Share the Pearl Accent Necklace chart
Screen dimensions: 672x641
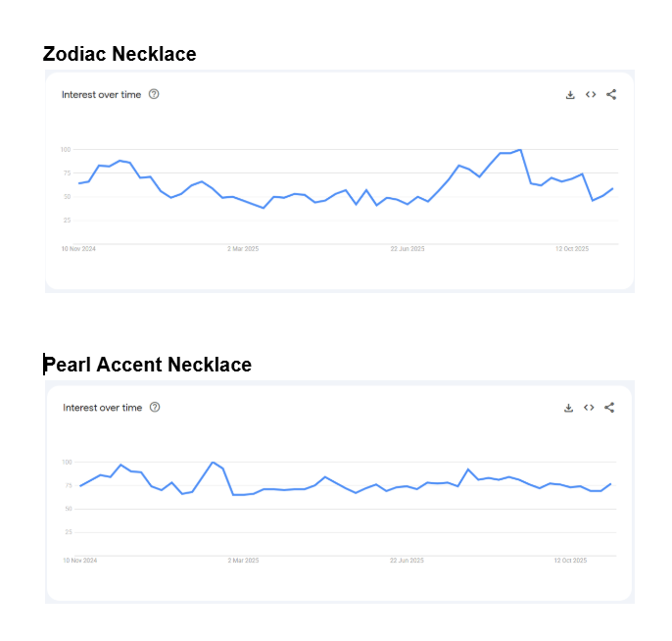(609, 408)
